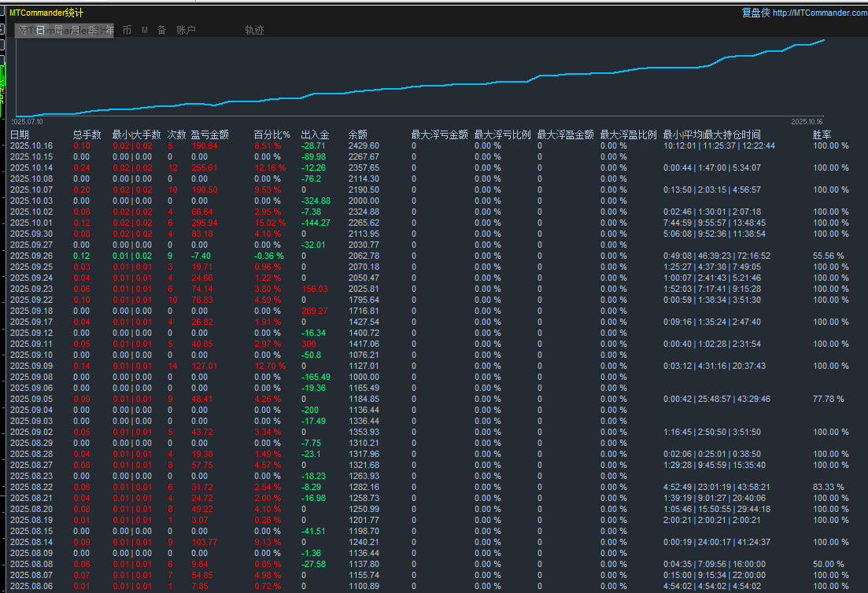Image resolution: width=868 pixels, height=593 pixels.
Task: Select the 2025.09.26 row with the -7.40 loss
Action: click(31, 256)
